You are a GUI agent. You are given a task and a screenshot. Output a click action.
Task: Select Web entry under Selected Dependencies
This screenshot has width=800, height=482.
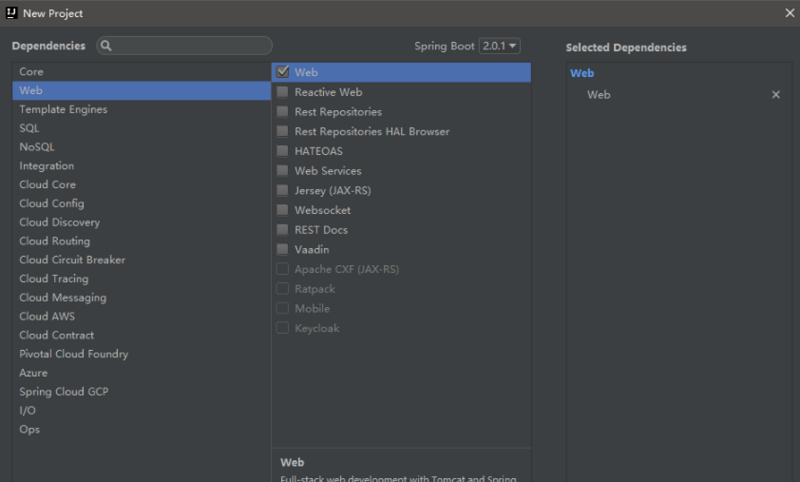click(599, 95)
